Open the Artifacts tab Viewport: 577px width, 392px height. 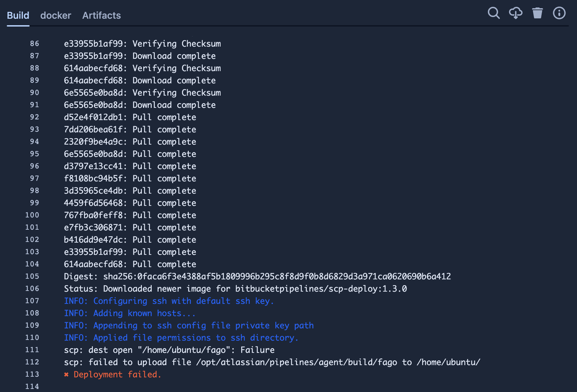pos(101,15)
